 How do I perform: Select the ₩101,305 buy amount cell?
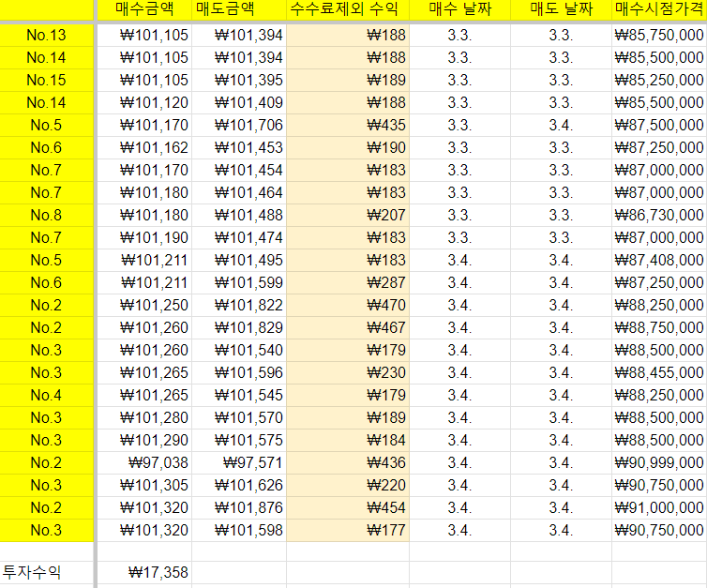point(144,485)
